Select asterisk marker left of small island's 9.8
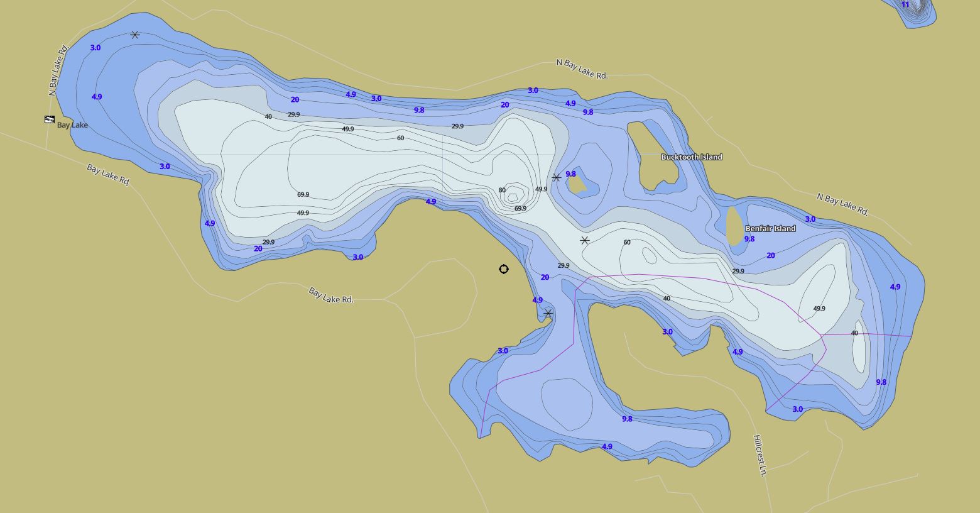Viewport: 980px width, 513px height. click(556, 178)
